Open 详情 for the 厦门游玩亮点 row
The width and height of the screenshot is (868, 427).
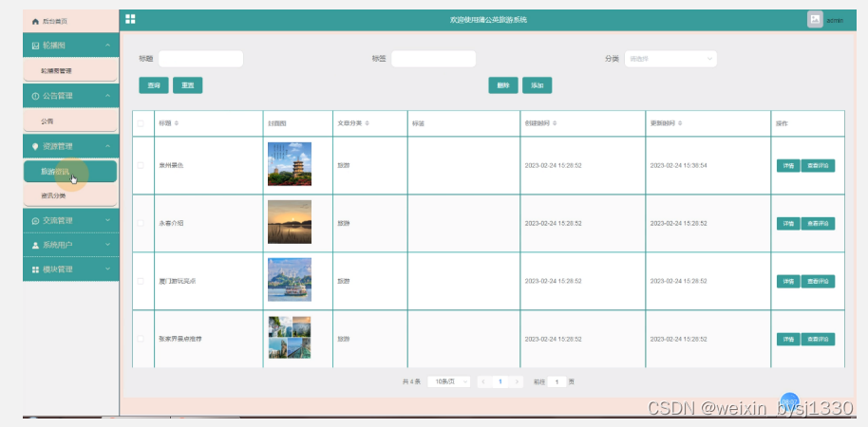[x=788, y=282]
